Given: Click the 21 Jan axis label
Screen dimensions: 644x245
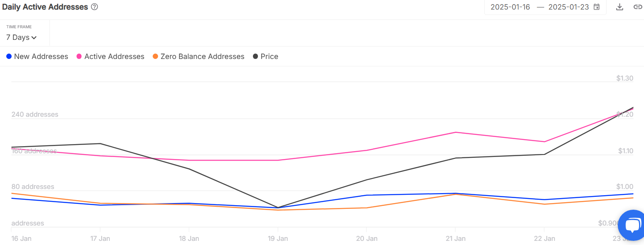Looking at the screenshot, I should coord(455,239).
